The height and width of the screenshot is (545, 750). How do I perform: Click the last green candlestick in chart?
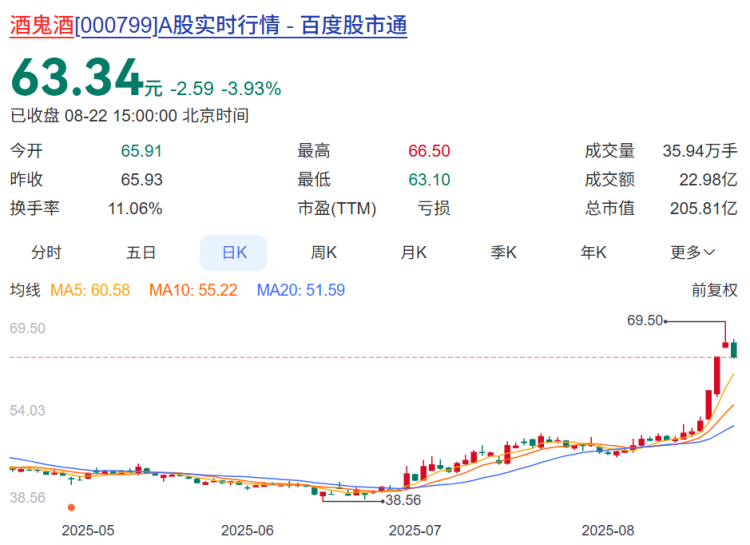point(734,349)
